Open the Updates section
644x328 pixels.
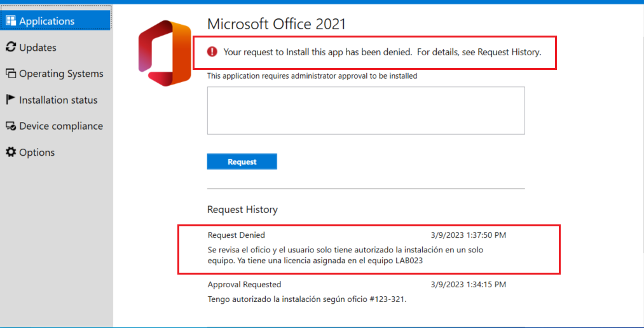point(55,47)
